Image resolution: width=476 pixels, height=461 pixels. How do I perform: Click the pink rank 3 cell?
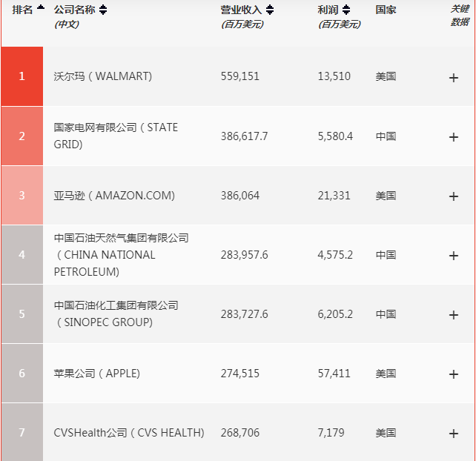(x=22, y=196)
